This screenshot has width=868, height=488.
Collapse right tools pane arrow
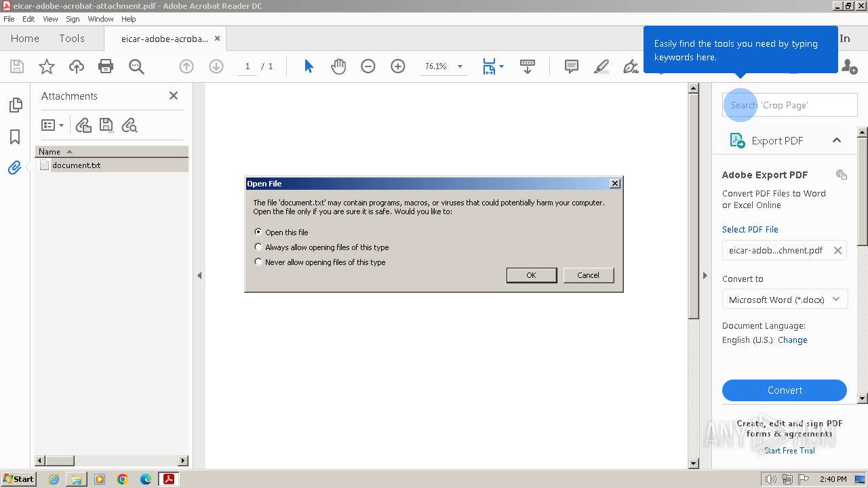(705, 276)
